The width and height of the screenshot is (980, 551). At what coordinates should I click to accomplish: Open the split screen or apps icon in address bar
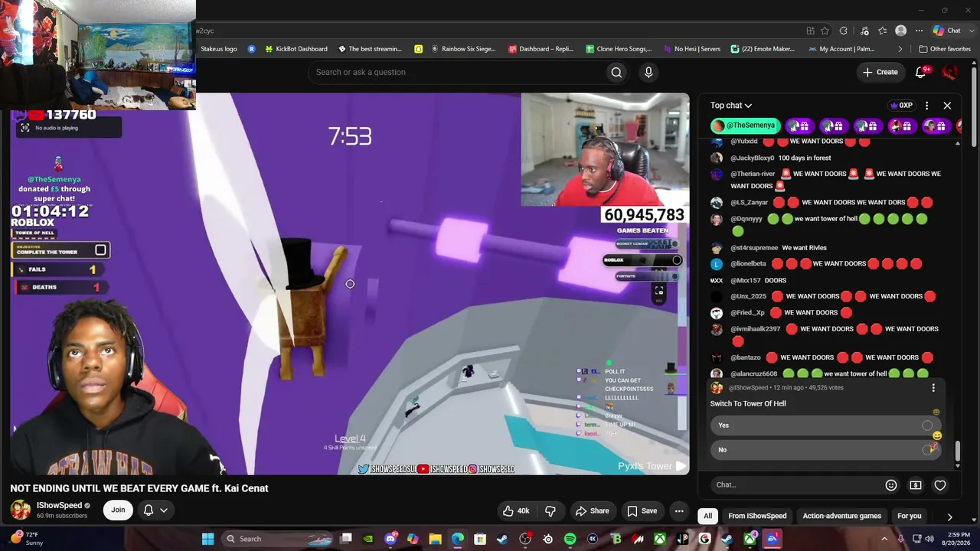pos(810,31)
